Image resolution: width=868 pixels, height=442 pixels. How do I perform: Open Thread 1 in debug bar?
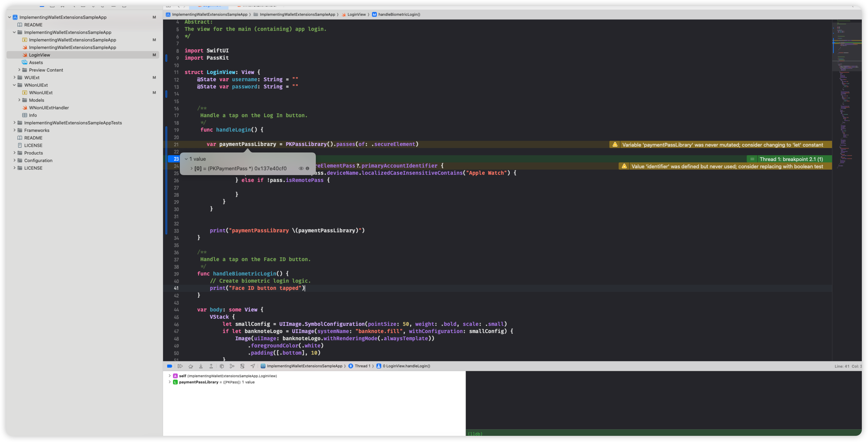pyautogui.click(x=362, y=366)
